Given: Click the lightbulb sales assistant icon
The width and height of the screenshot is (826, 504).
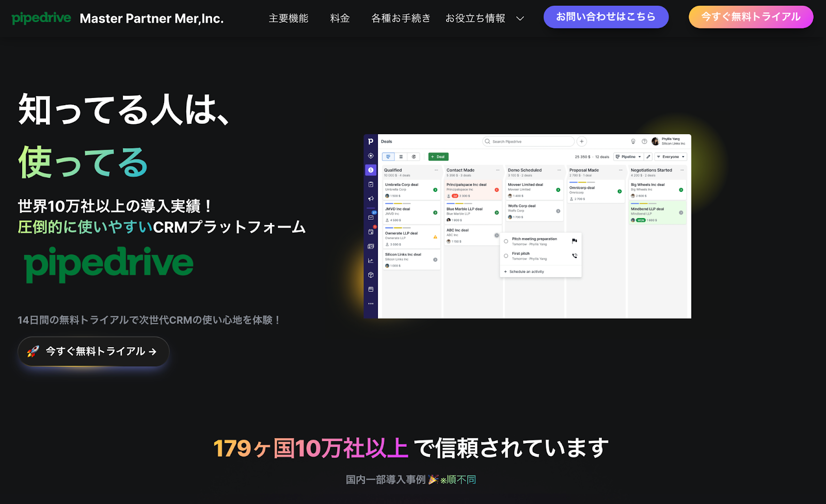Looking at the screenshot, I should click(633, 141).
